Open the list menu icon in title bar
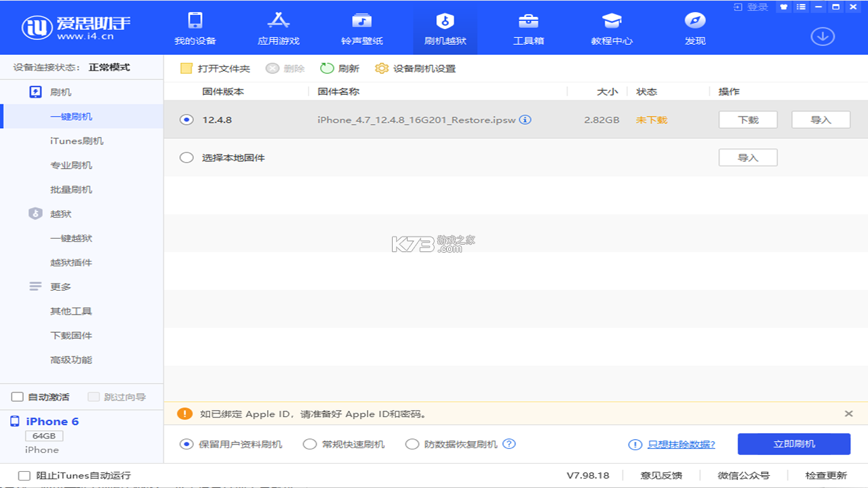868x488 pixels. pos(802,7)
